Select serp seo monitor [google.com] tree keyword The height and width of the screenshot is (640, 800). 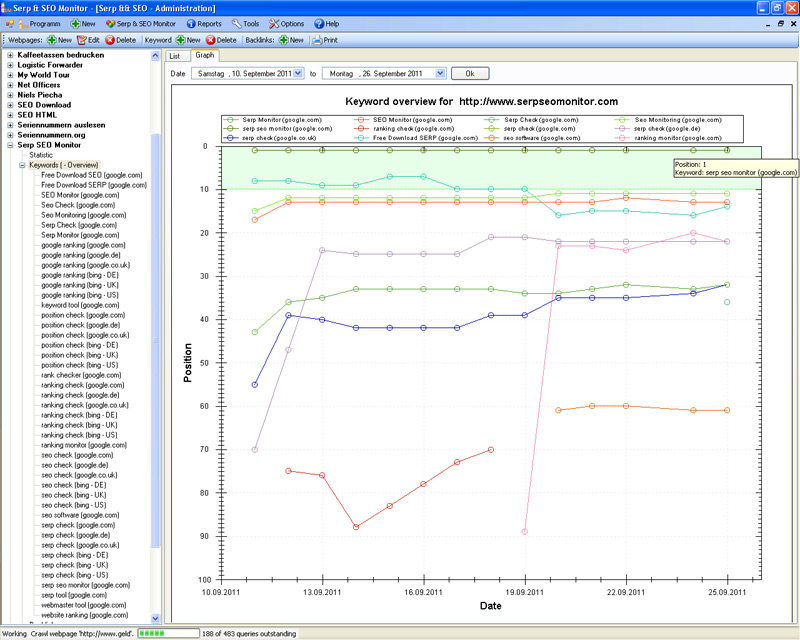86,585
